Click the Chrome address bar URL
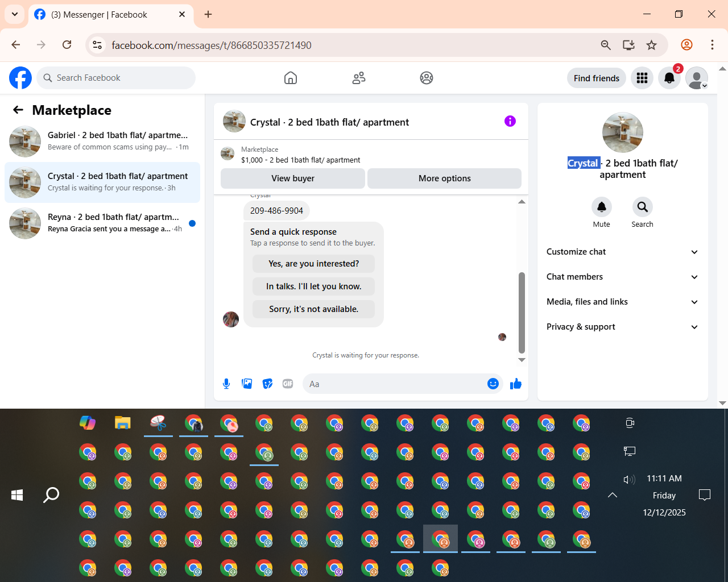 click(212, 45)
